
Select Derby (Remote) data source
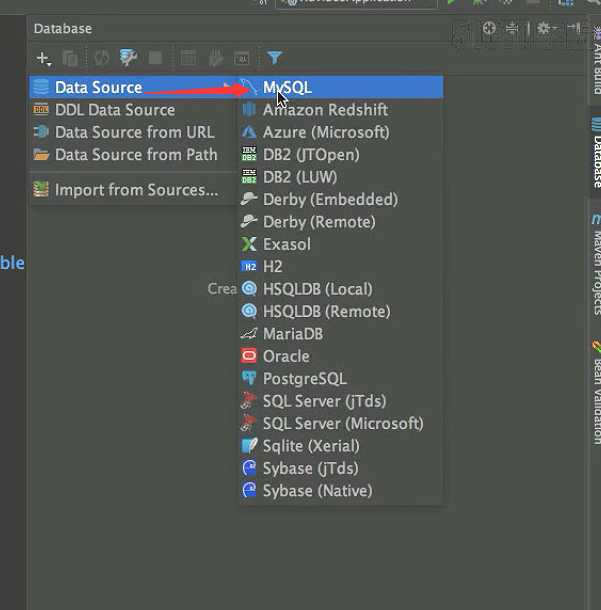341,222
